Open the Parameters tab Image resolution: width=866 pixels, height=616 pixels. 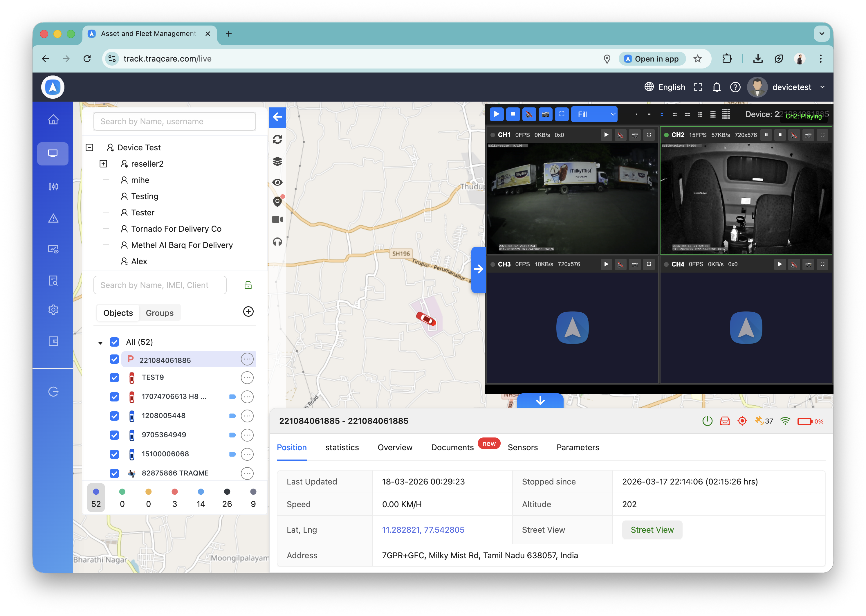pos(578,448)
